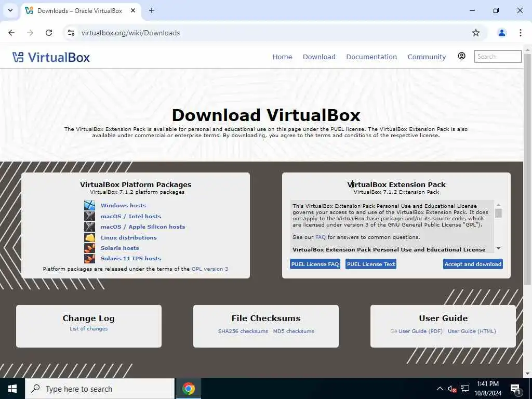View site information icon in the address bar
532x399 pixels.
(71, 33)
